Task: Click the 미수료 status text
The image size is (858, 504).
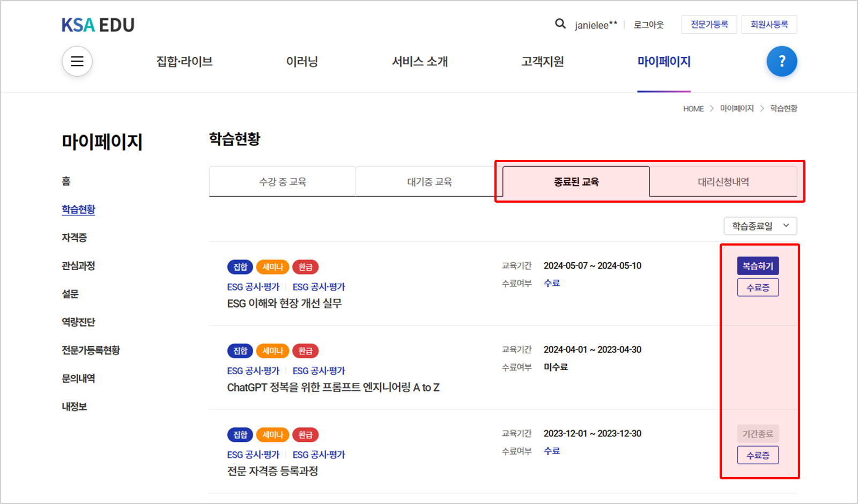Action: [556, 367]
